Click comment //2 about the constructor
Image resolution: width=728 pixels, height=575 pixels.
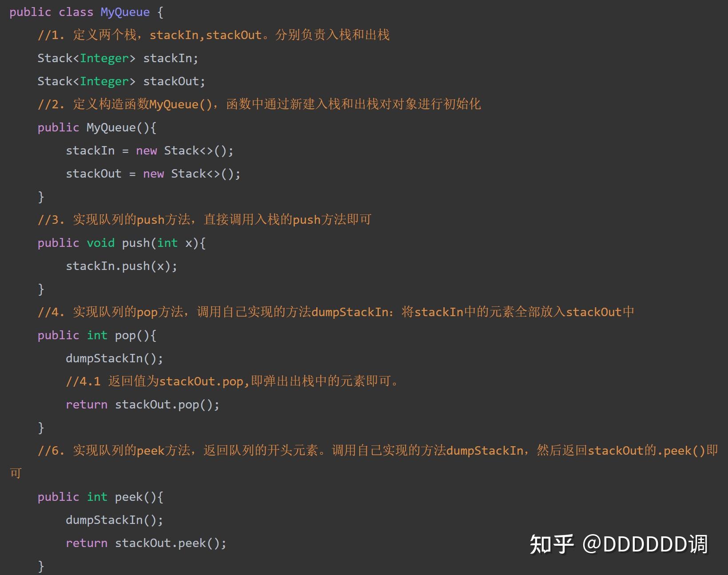point(259,104)
